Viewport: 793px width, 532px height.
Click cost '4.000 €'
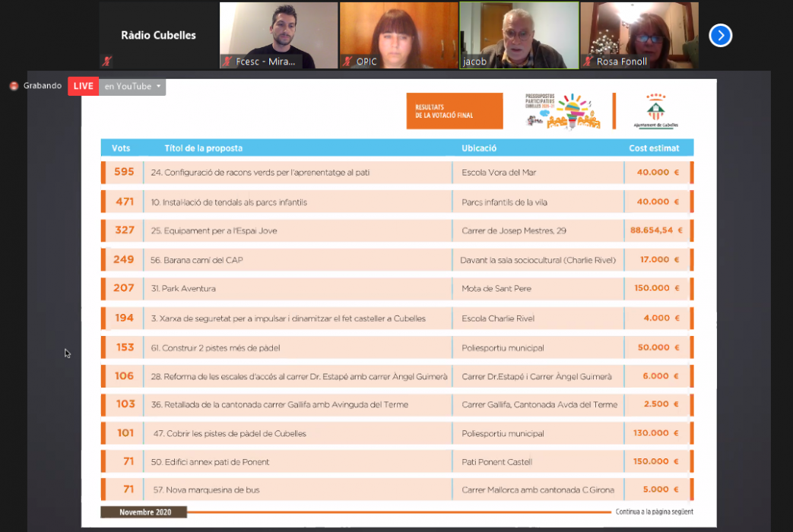[x=661, y=318]
